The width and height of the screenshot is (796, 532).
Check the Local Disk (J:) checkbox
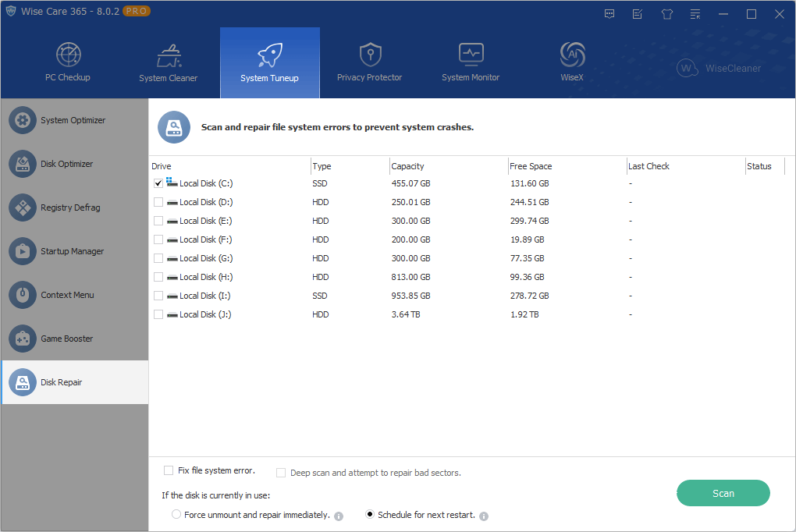coord(158,314)
